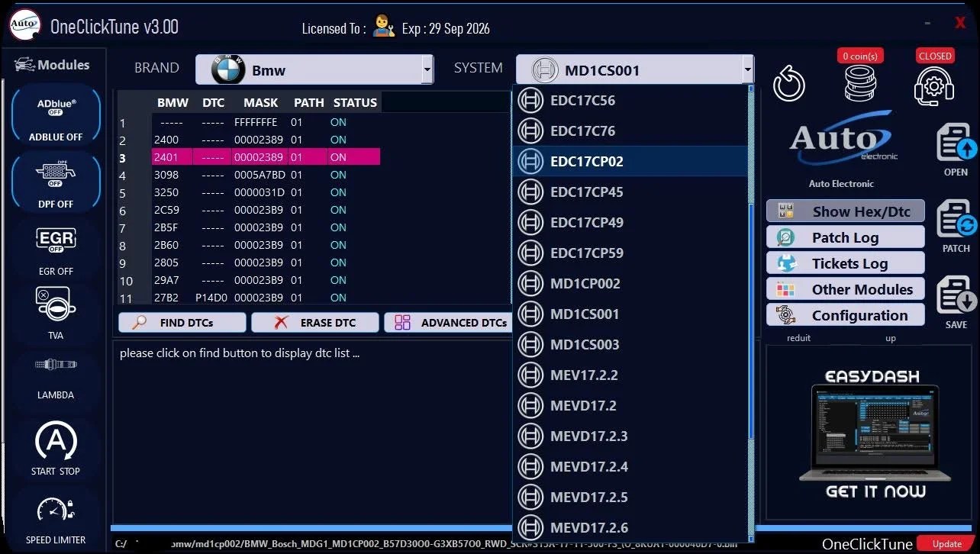
Task: Open the Tickets Log
Action: [x=846, y=263]
